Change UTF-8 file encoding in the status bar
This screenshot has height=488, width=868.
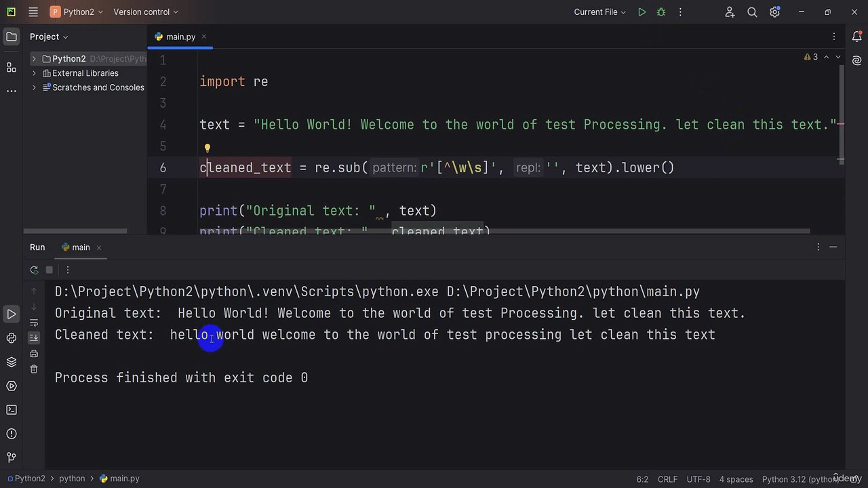[698, 479]
